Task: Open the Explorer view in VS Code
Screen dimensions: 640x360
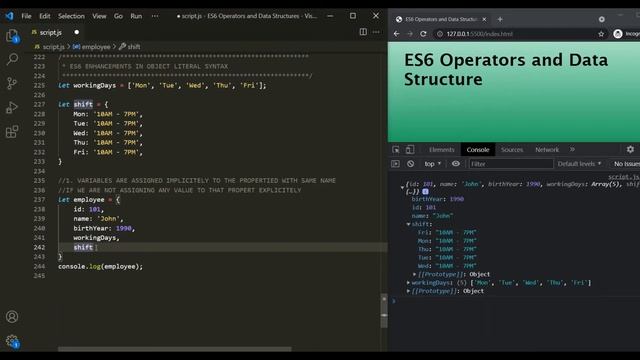Action: tap(12, 36)
